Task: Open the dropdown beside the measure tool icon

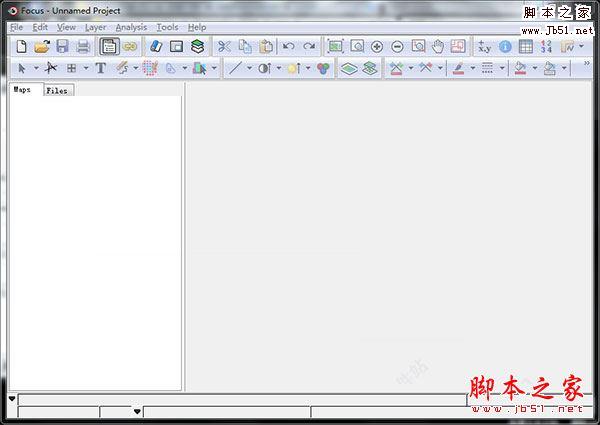Action: point(581,46)
